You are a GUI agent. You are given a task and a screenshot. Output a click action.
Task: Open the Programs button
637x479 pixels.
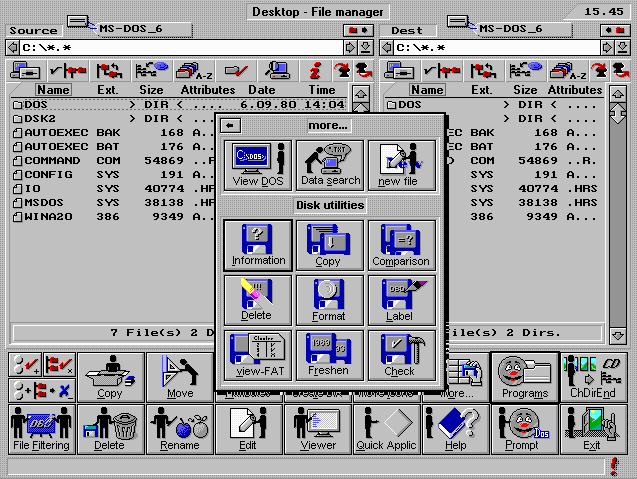[x=525, y=377]
